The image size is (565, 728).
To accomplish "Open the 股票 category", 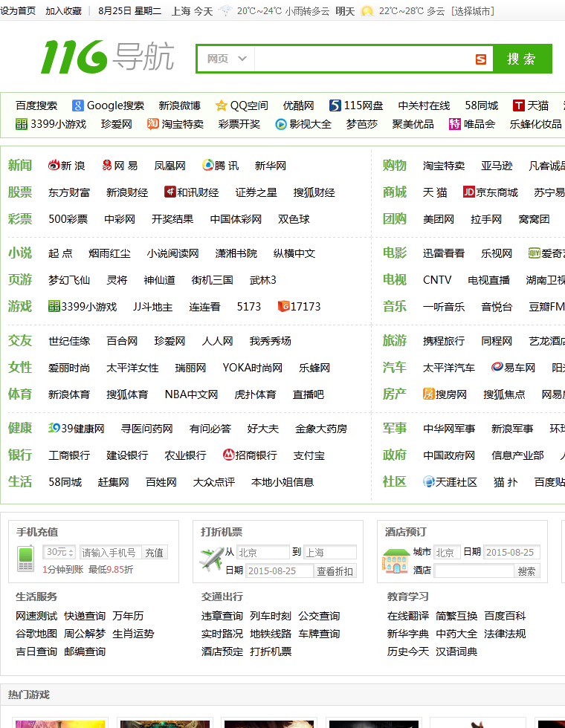I will tap(20, 192).
